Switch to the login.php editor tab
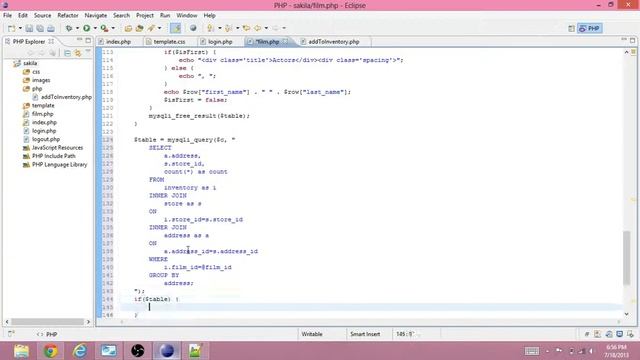Image resolution: width=640 pixels, height=360 pixels. point(220,42)
